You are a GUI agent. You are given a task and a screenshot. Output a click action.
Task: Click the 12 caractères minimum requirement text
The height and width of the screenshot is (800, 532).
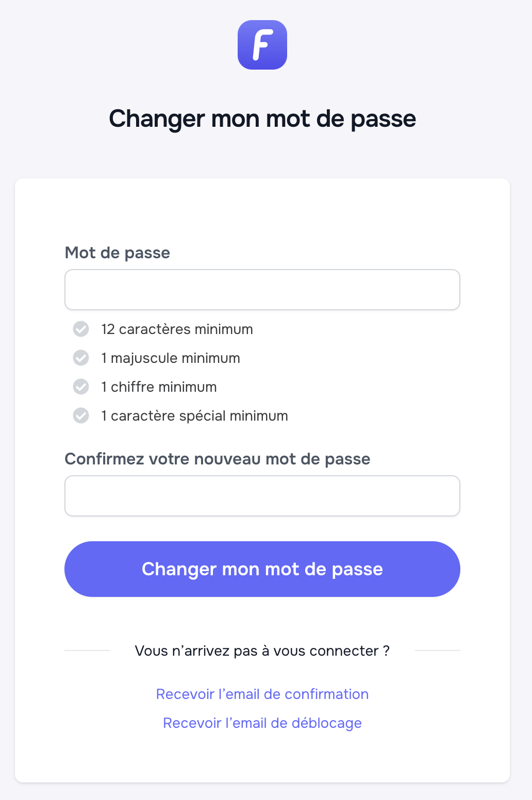point(177,329)
